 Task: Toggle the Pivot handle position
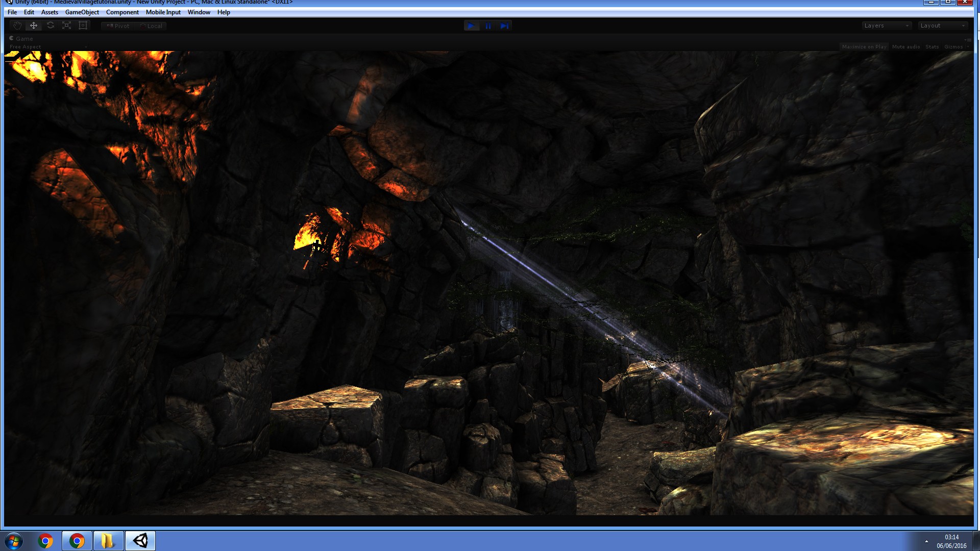(x=118, y=26)
